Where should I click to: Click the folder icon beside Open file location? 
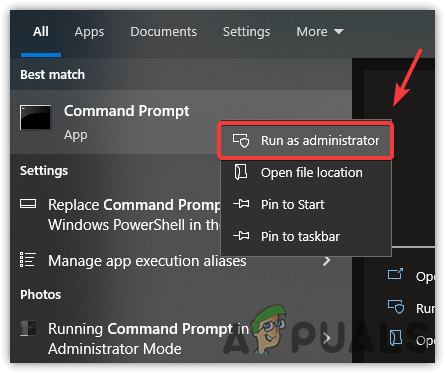coord(241,172)
